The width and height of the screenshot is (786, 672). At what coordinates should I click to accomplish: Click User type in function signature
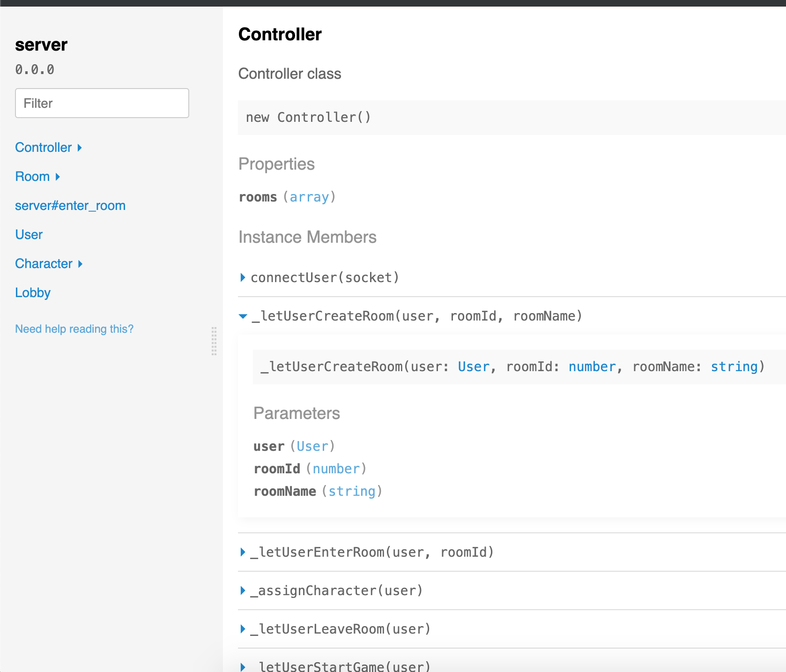(x=473, y=366)
